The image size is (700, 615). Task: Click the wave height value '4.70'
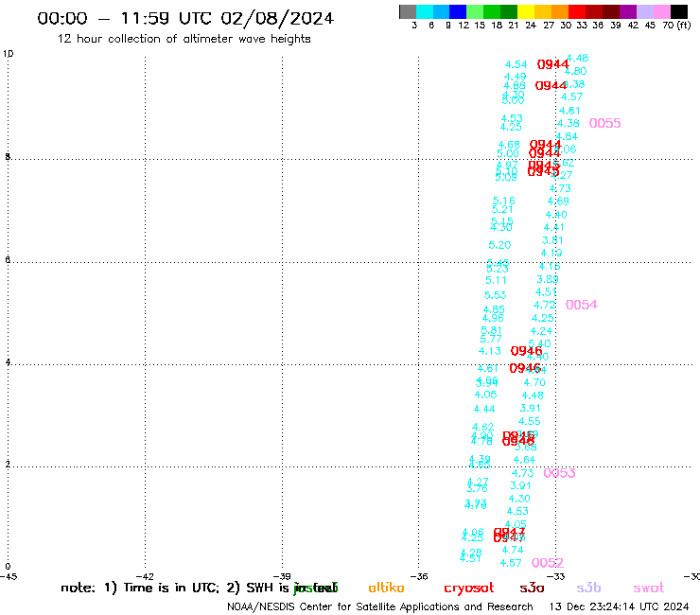point(534,383)
